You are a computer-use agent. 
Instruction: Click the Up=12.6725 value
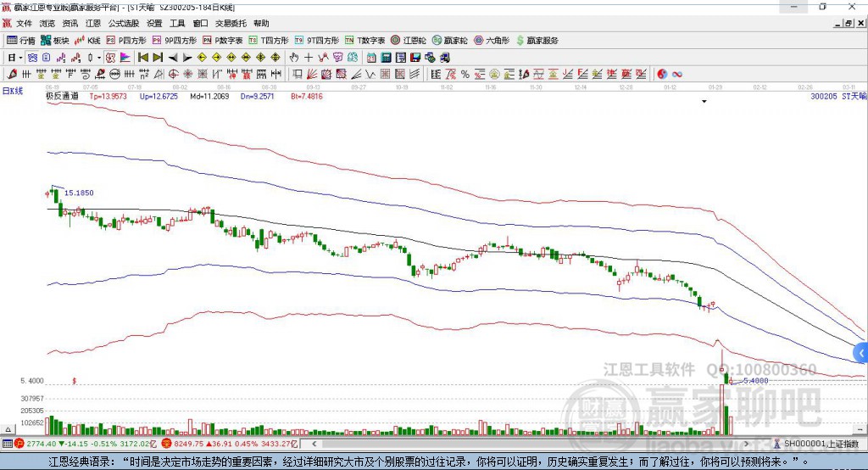point(159,96)
